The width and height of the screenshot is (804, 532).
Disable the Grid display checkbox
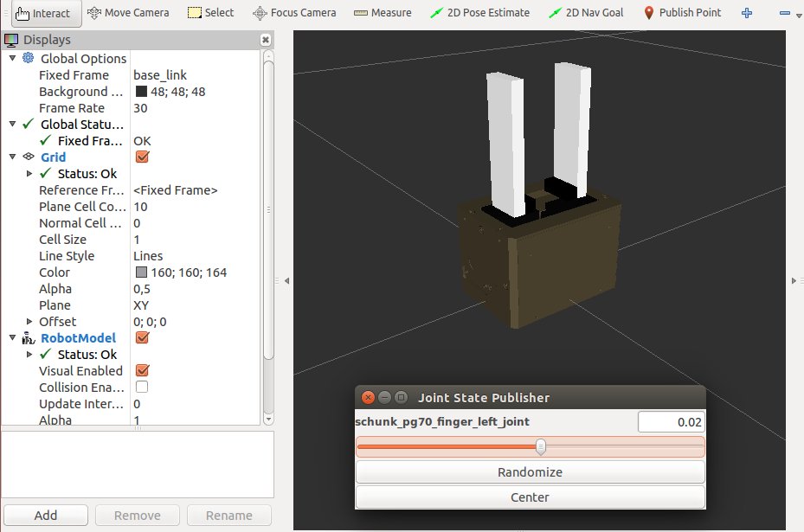(143, 157)
